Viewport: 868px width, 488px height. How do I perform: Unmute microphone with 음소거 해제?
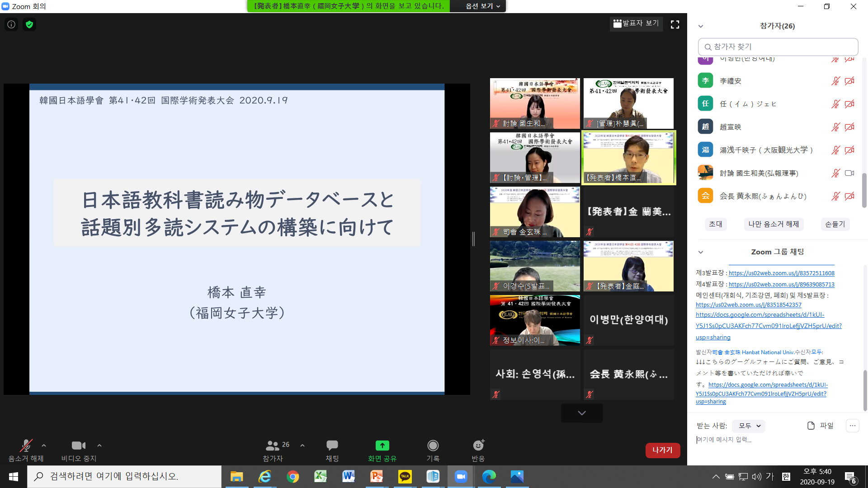tap(26, 446)
